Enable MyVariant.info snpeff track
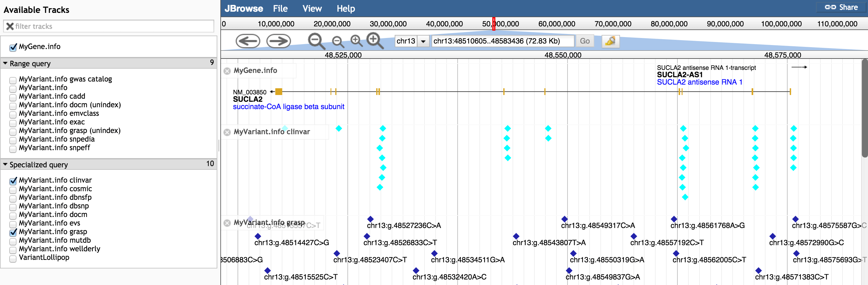 (13, 149)
